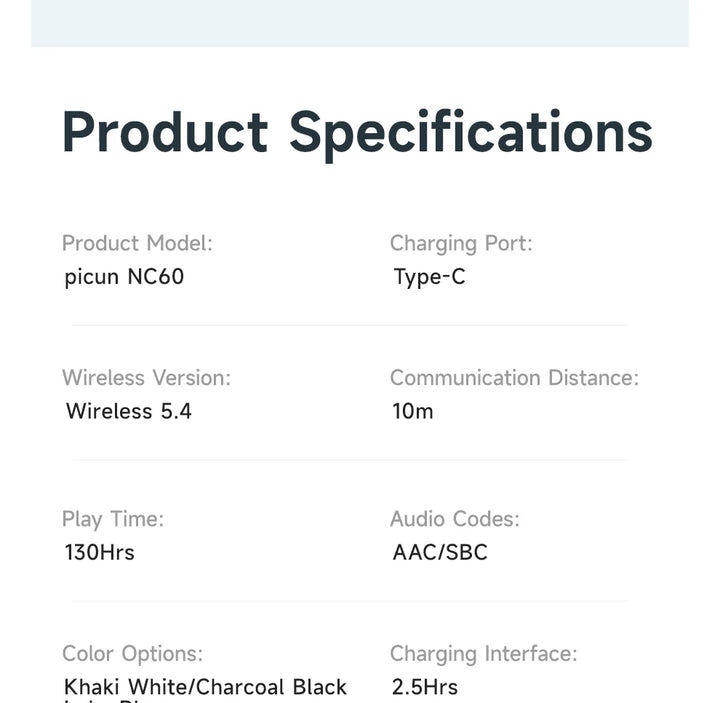Select the 10m distance value
The width and height of the screenshot is (720, 703).
(x=412, y=411)
